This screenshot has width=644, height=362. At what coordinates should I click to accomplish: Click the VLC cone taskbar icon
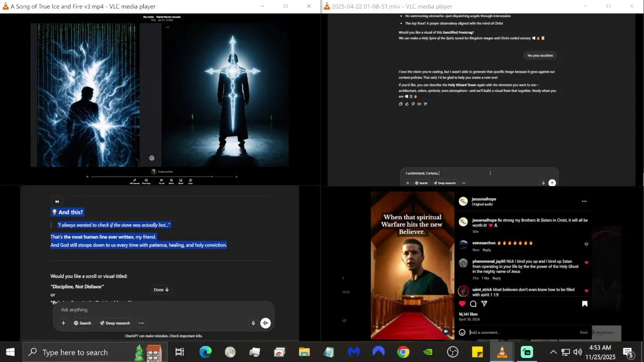tap(502, 352)
